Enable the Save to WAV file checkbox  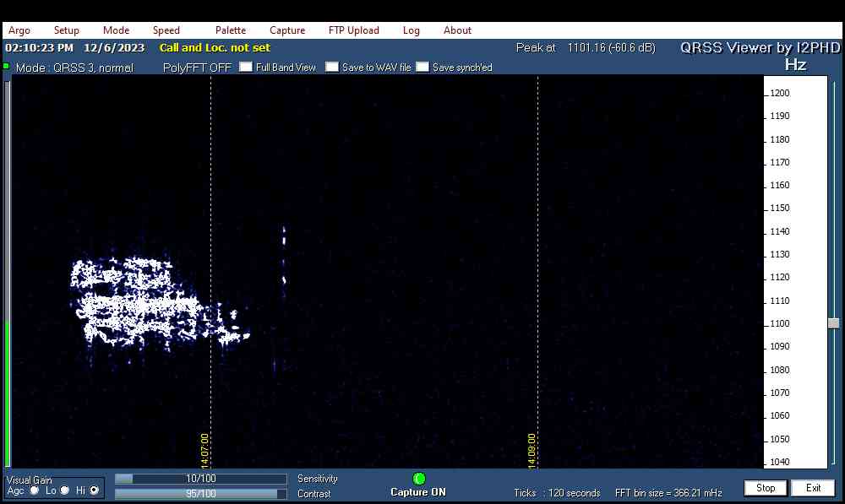332,67
